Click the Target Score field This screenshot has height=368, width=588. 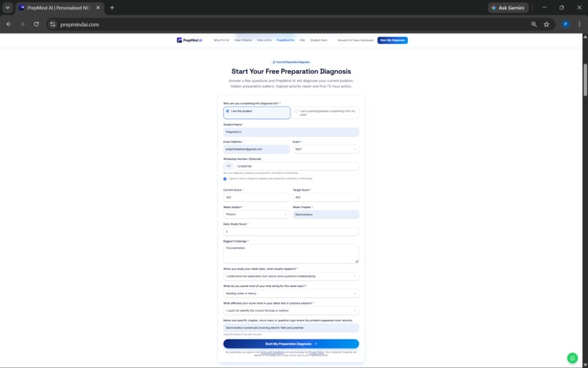click(x=325, y=197)
